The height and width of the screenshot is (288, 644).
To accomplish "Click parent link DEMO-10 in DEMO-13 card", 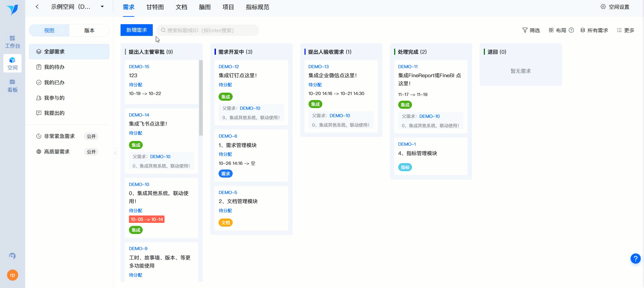I will (x=339, y=115).
